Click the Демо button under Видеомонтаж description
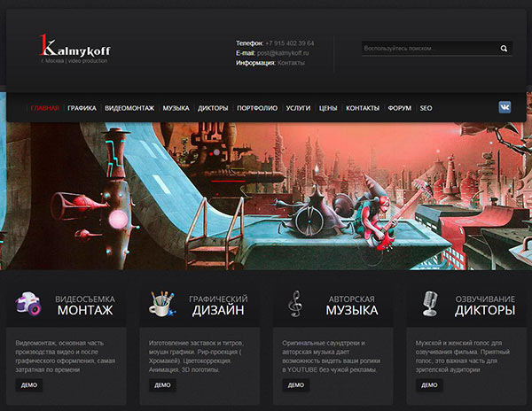 29,385
